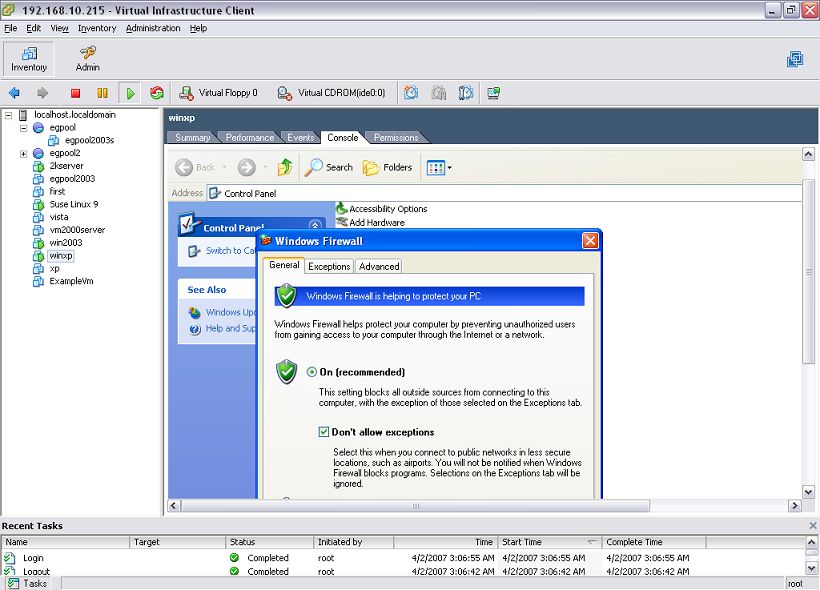The width and height of the screenshot is (820, 590).
Task: Click the console vertical scrollbar down arrow
Action: [x=808, y=492]
